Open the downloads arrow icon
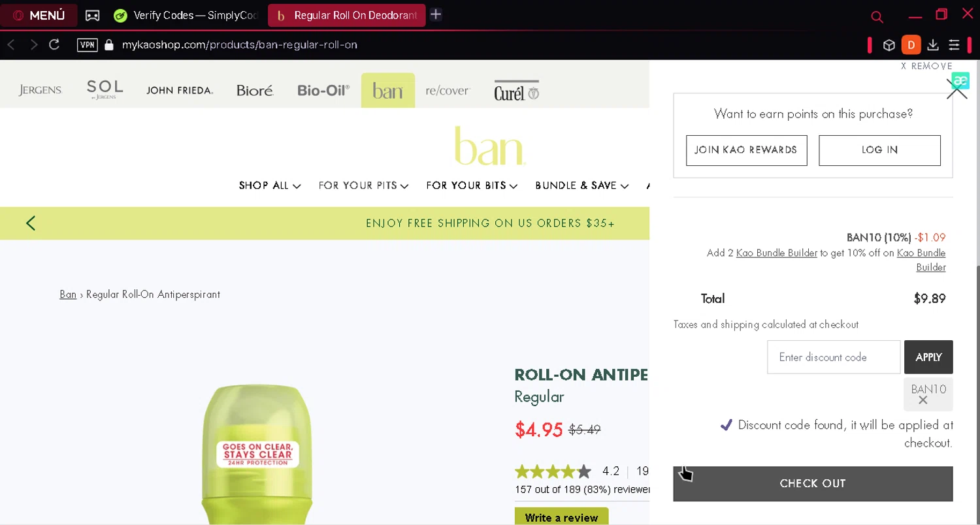Screen dimensions: 980x525 933,45
